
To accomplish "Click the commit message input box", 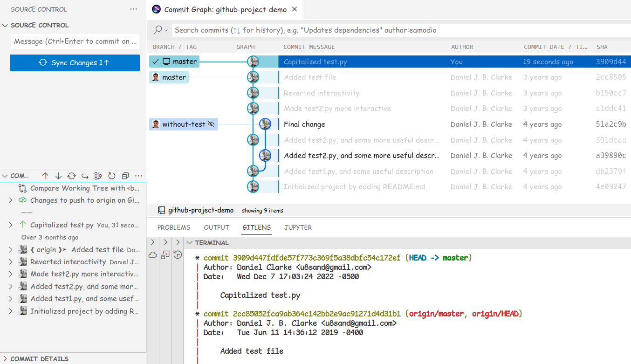I will (75, 41).
